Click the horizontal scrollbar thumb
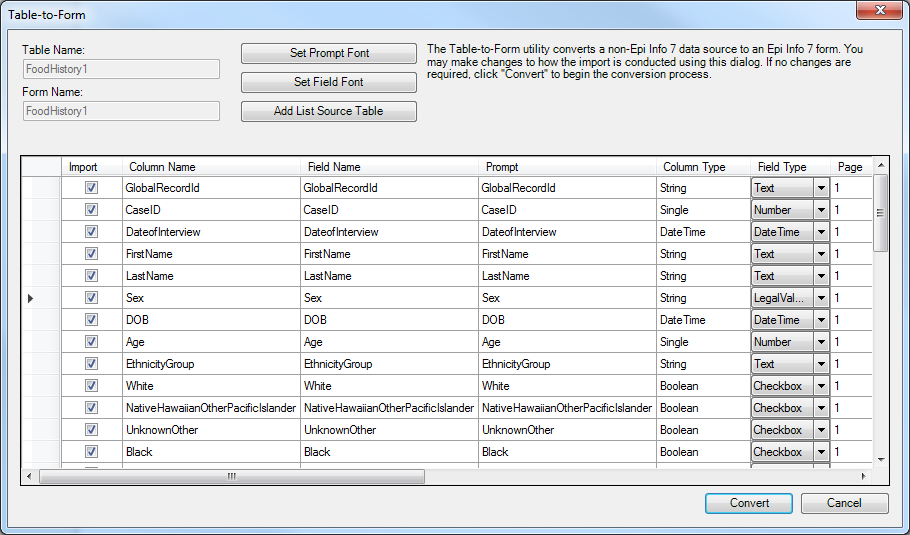This screenshot has height=535, width=910. click(232, 476)
